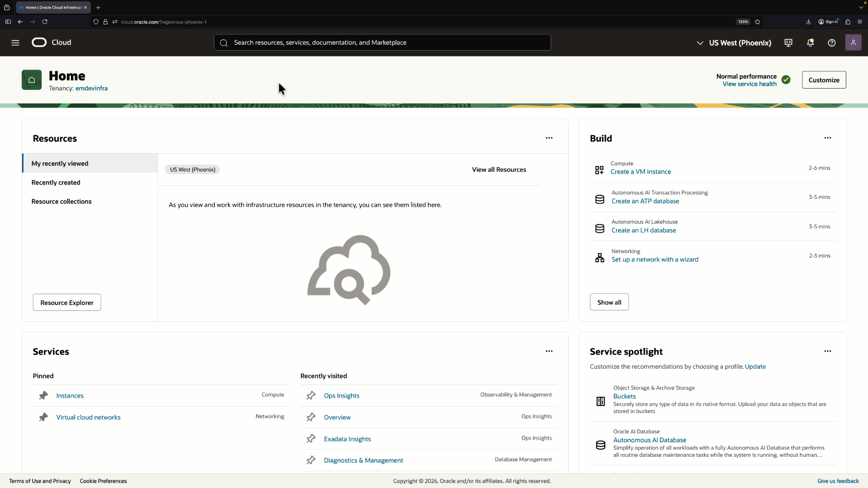The width and height of the screenshot is (868, 488).
Task: Click the Networking wizard icon in Build
Action: (599, 257)
